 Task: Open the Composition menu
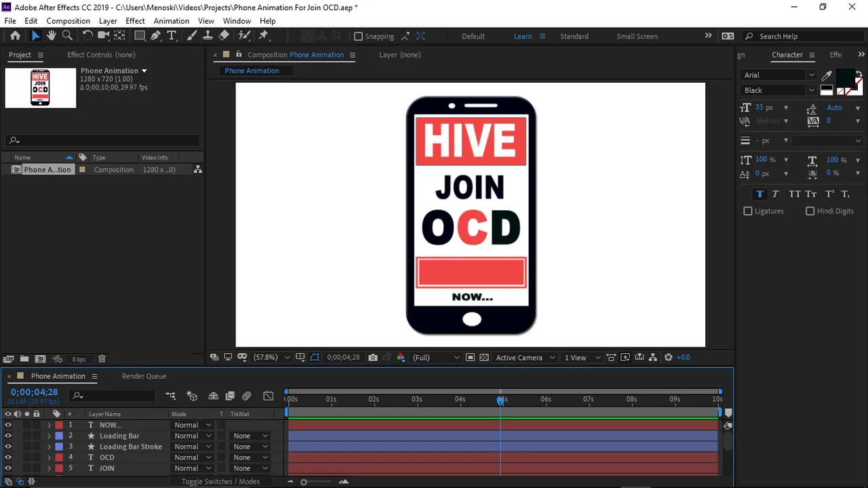coord(68,21)
